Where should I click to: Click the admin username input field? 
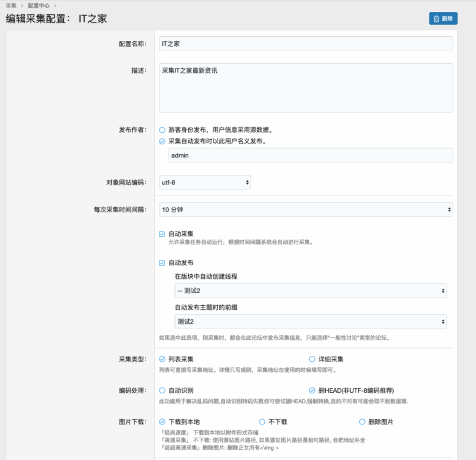[x=310, y=155]
